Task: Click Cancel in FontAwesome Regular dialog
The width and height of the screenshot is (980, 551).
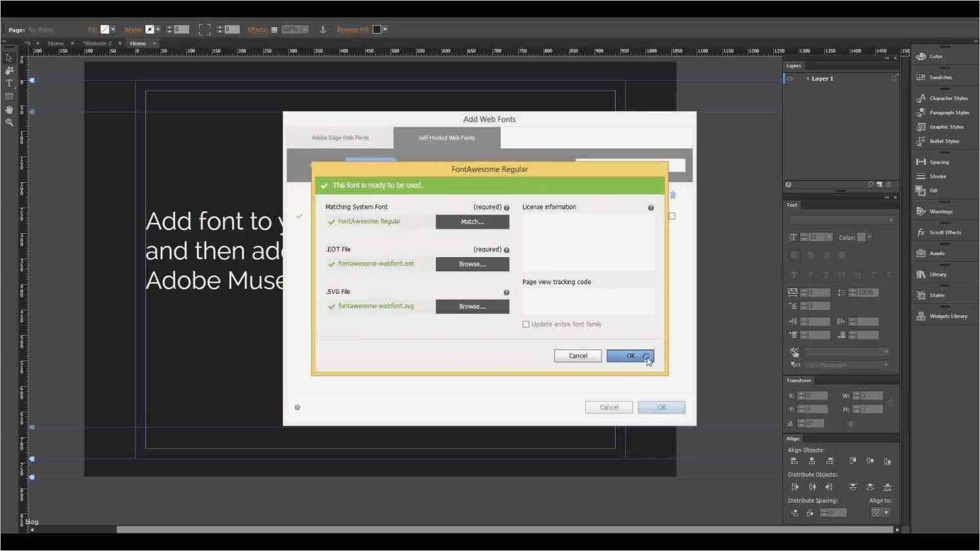Action: point(578,356)
